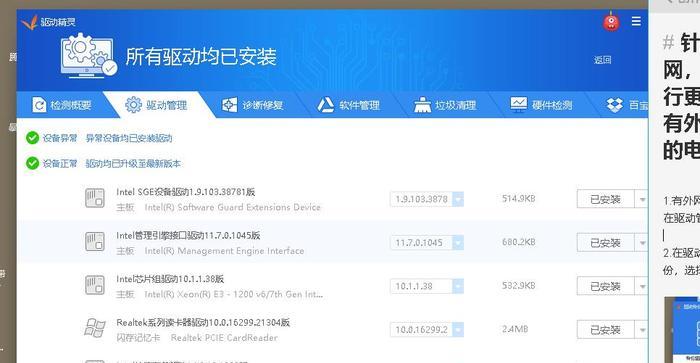Expand arrow next to Intel芯片组 已安装
This screenshot has height=363, width=700.
pos(642,286)
